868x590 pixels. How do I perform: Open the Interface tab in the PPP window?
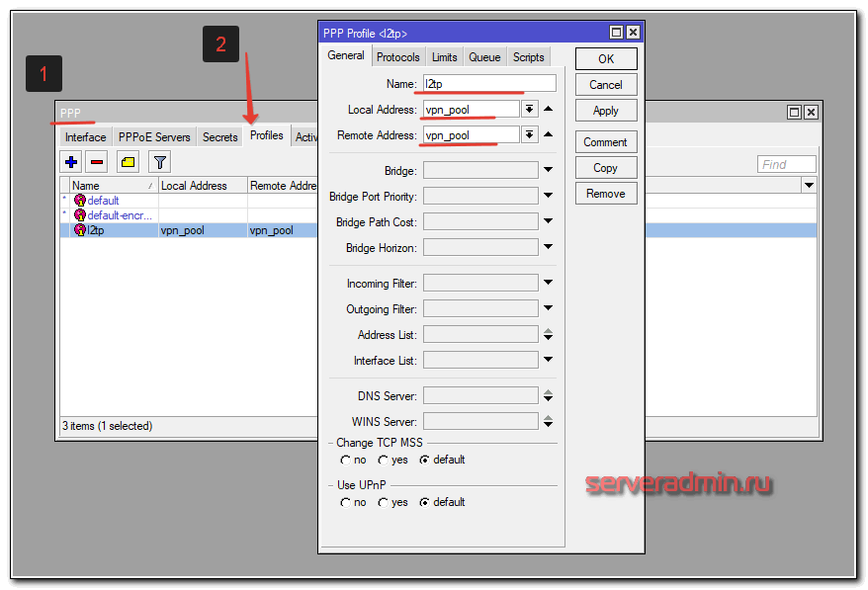(85, 137)
